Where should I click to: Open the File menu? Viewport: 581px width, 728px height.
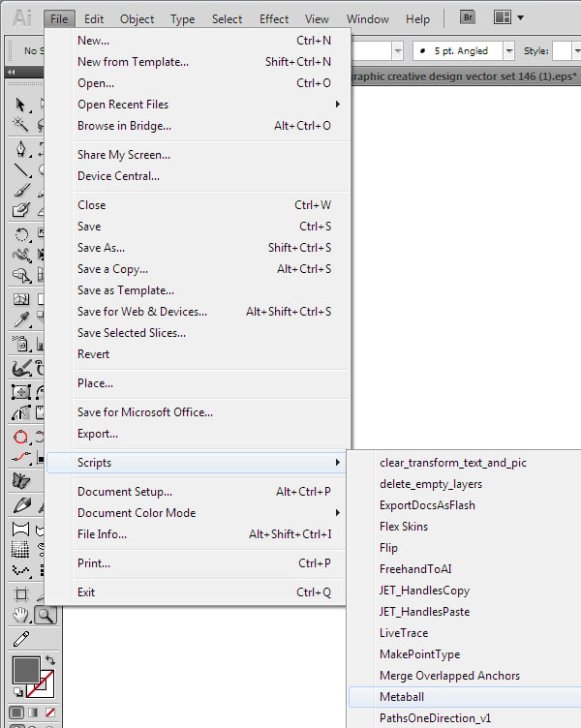(x=59, y=19)
